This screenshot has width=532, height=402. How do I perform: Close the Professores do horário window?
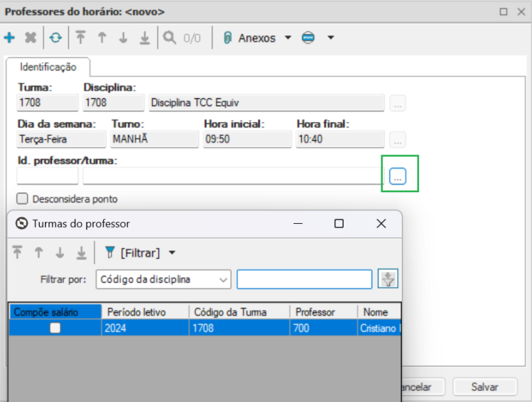coord(521,12)
